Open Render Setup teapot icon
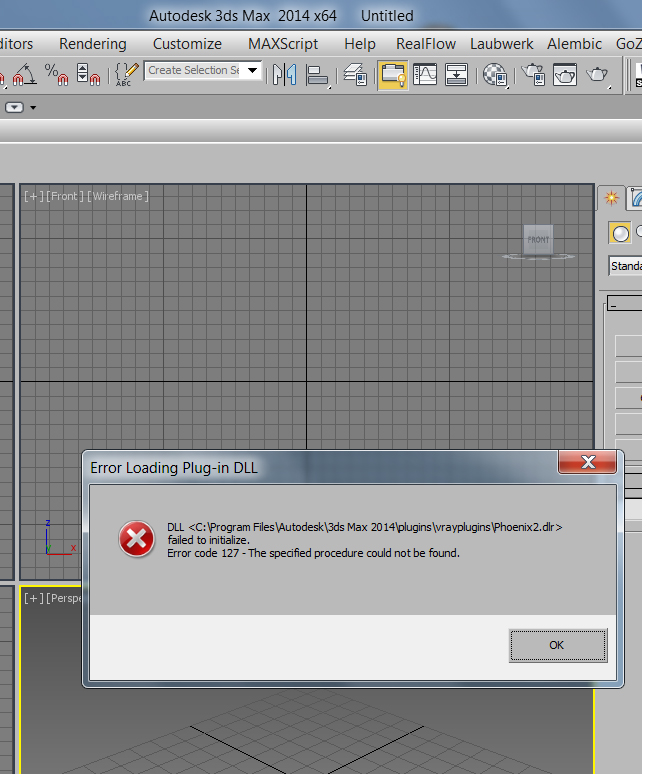 [x=534, y=75]
